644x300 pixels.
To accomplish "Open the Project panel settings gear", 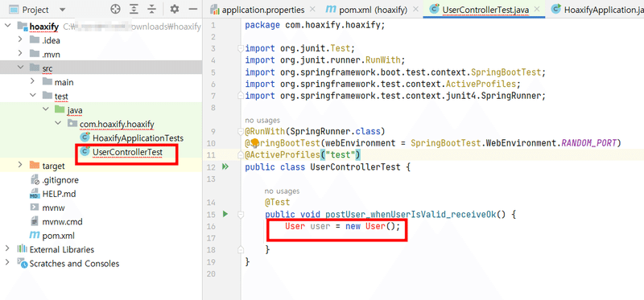I will (x=175, y=9).
